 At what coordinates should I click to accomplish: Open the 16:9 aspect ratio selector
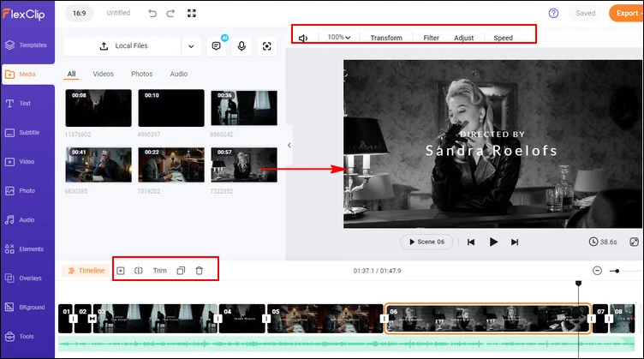[x=80, y=13]
